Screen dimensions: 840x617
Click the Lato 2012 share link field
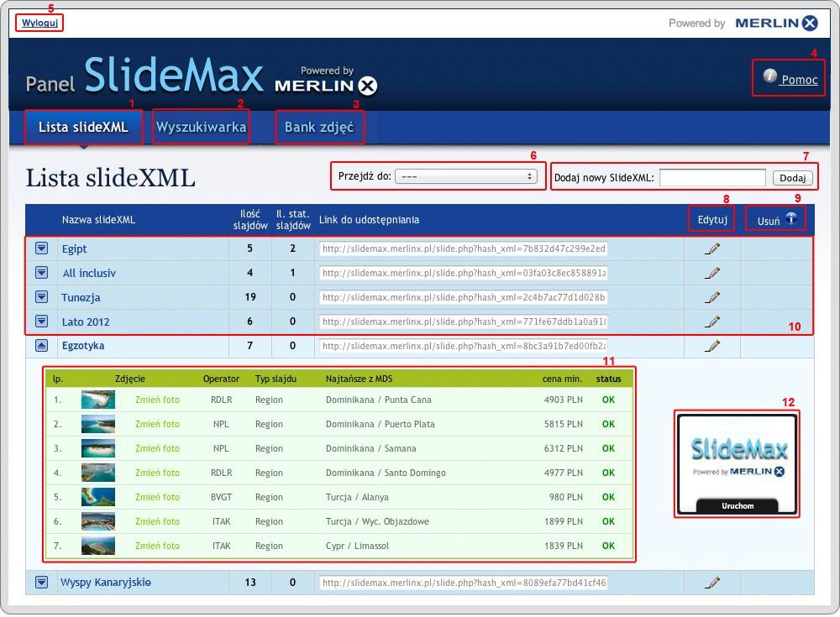(x=464, y=322)
